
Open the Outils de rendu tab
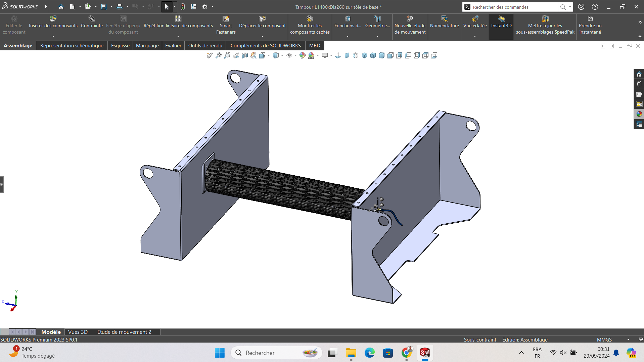pyautogui.click(x=205, y=46)
